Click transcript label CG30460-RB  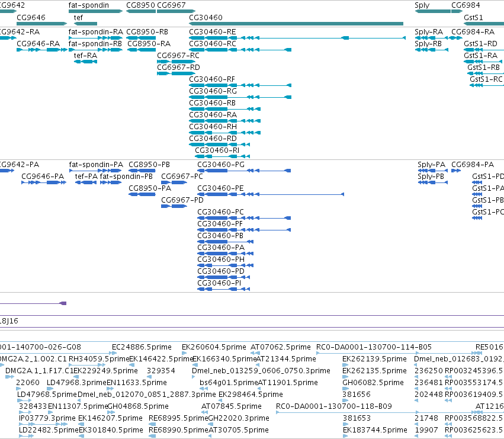coord(212,103)
